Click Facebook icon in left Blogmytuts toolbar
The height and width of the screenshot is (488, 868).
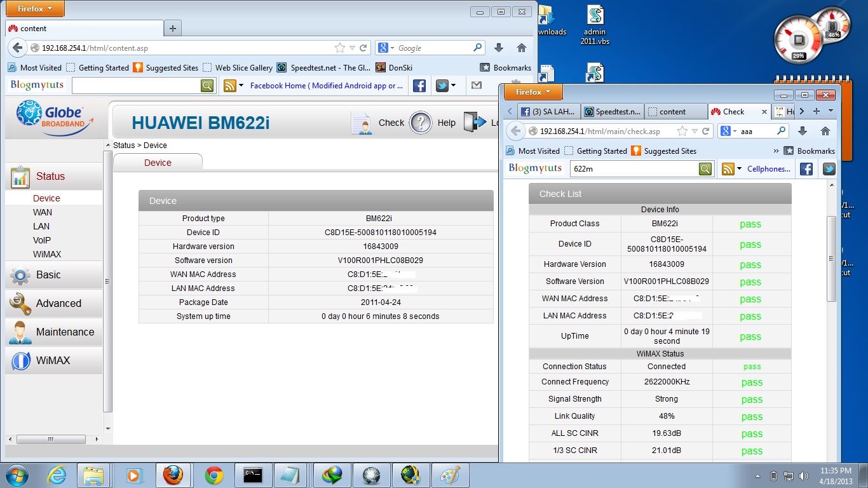click(x=419, y=85)
